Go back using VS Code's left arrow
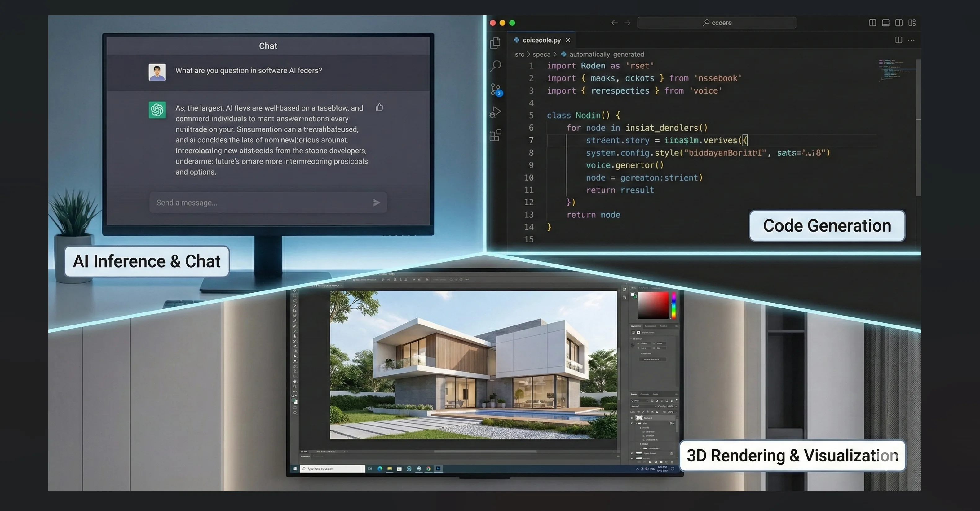The height and width of the screenshot is (511, 980). (614, 23)
